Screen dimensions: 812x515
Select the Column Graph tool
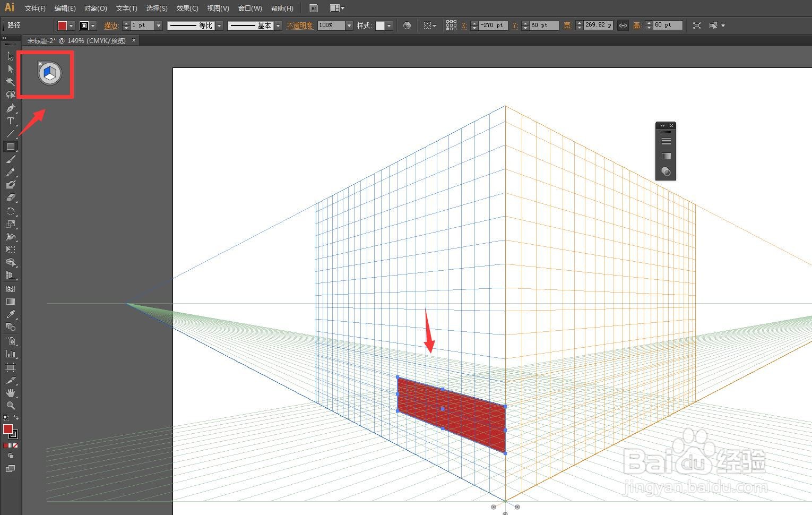click(x=10, y=354)
